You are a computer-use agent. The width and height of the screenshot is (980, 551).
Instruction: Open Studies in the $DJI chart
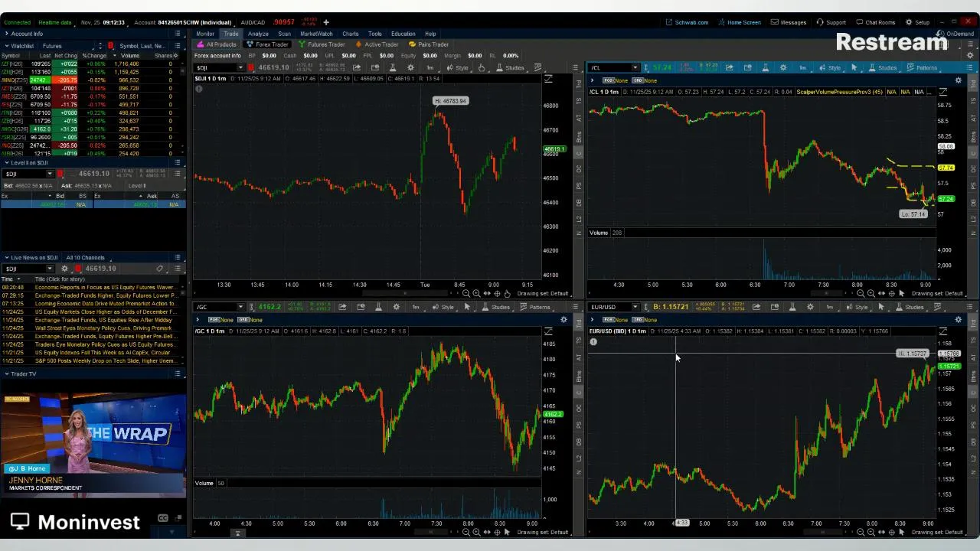[x=511, y=68]
